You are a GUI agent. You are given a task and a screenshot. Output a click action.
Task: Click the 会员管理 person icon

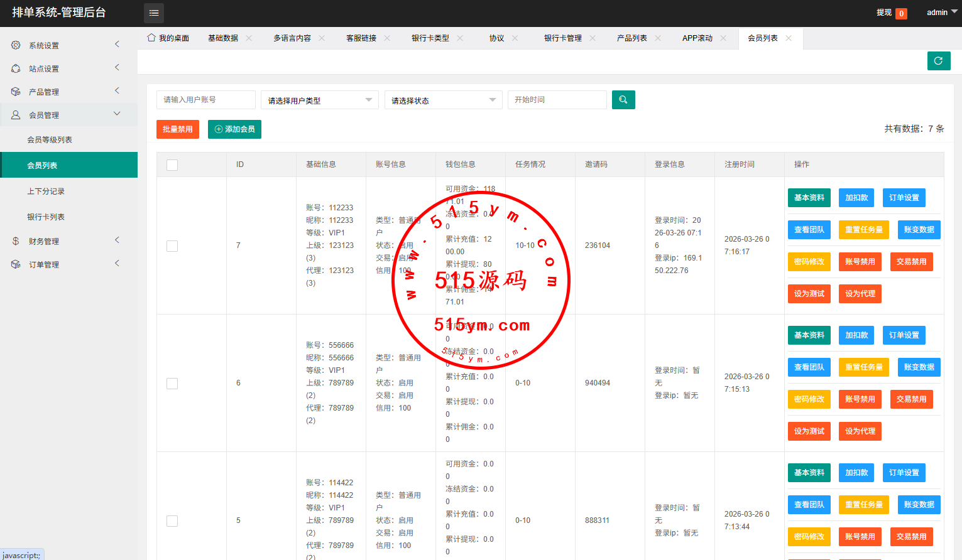pos(16,115)
